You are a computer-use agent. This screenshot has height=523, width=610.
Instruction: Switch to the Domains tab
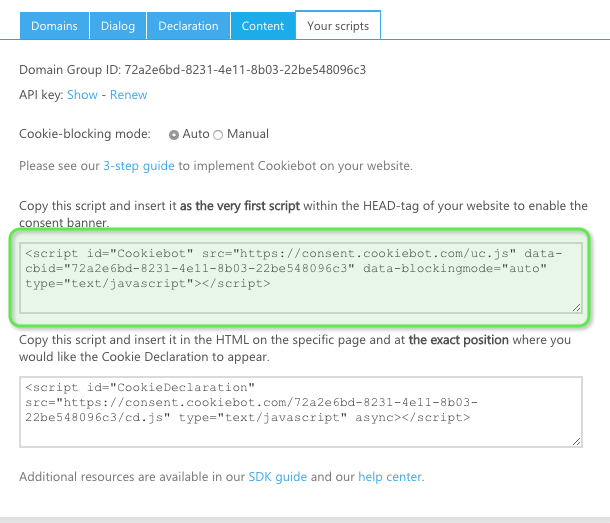tap(54, 26)
